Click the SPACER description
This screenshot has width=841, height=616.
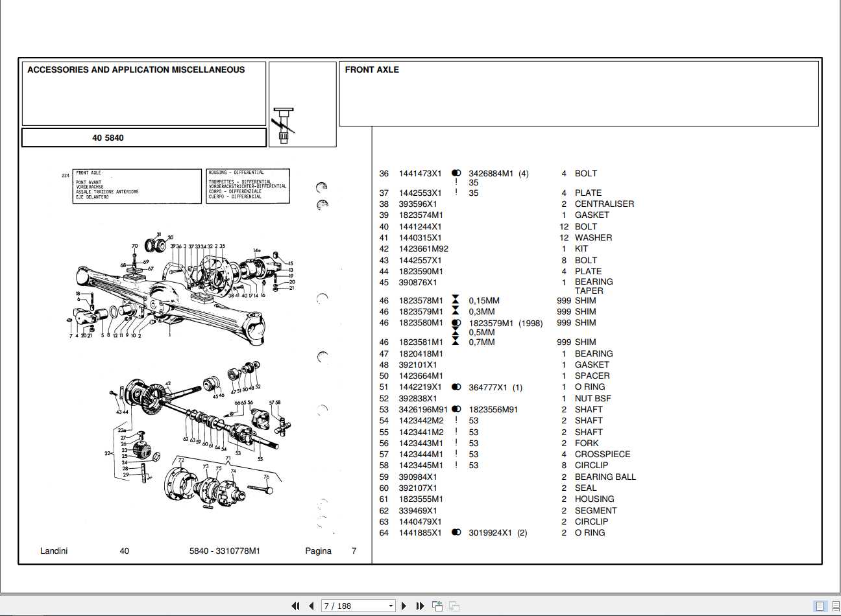coord(592,375)
